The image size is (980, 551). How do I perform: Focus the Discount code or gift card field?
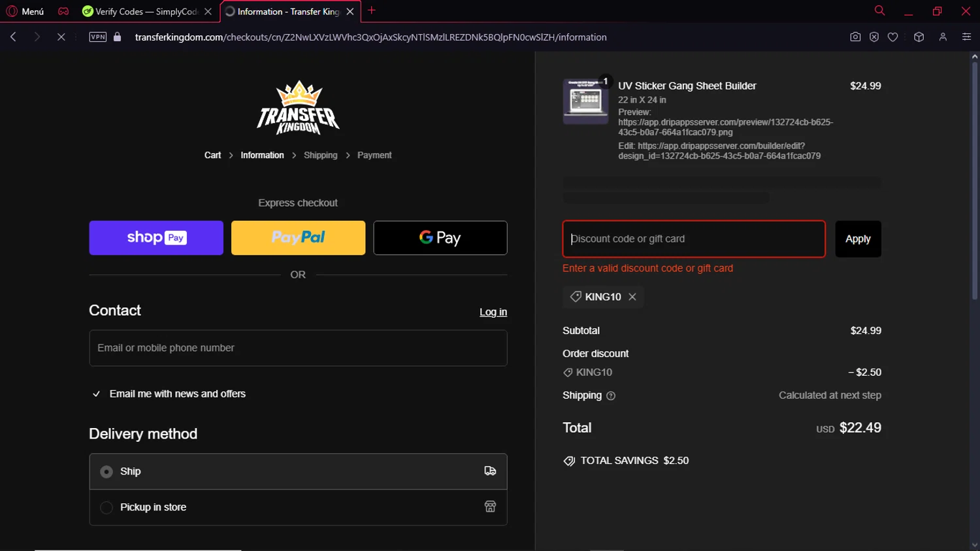(694, 239)
